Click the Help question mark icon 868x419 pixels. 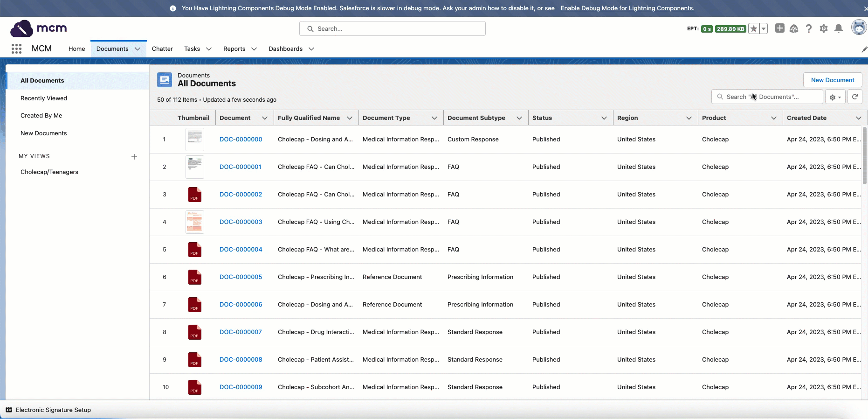[809, 28]
